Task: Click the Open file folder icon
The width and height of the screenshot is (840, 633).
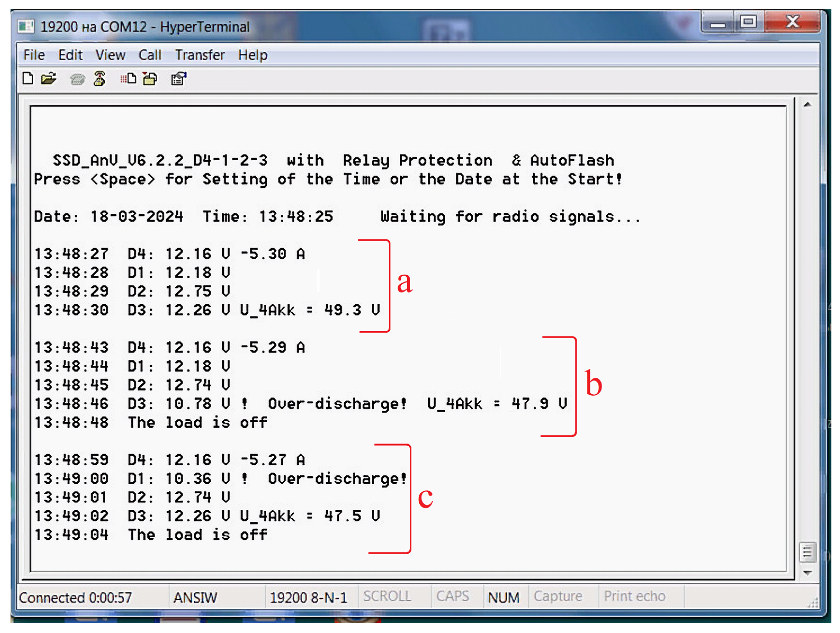Action: 49,79
